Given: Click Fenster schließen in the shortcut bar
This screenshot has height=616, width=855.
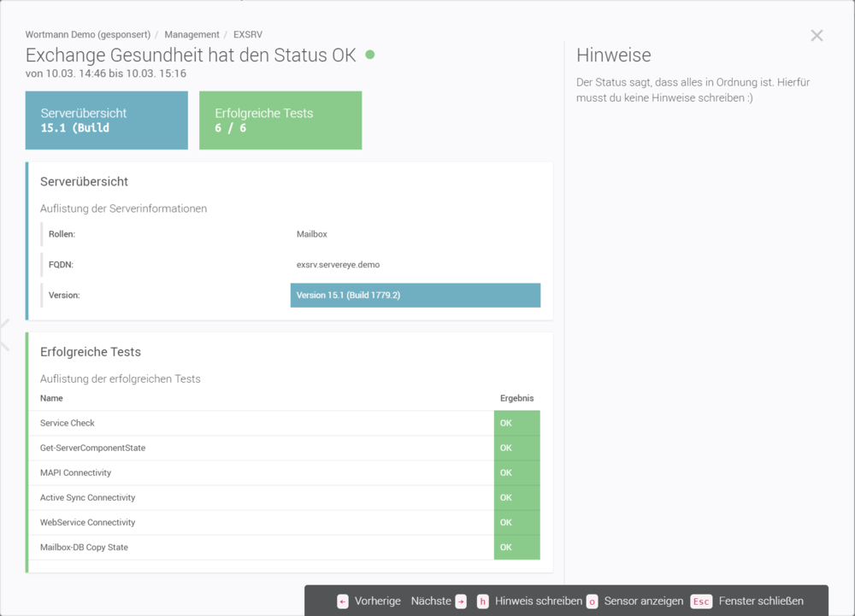Looking at the screenshot, I should point(761,601).
